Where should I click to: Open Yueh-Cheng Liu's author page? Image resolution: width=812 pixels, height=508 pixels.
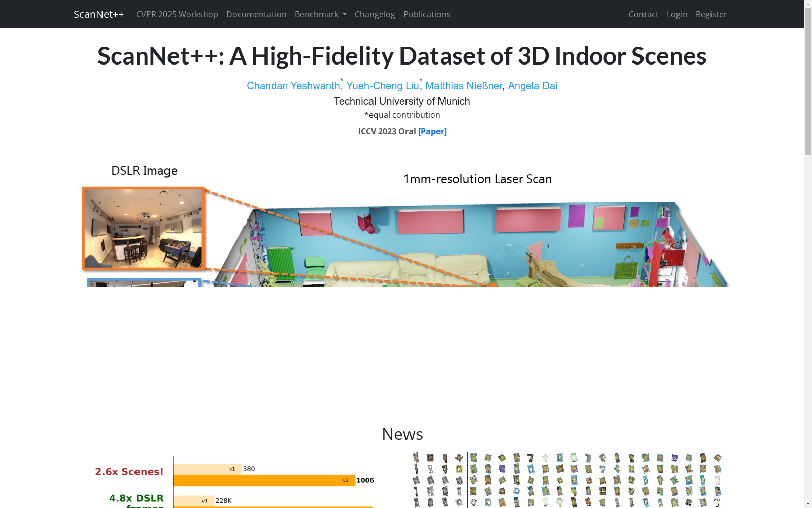pos(383,86)
